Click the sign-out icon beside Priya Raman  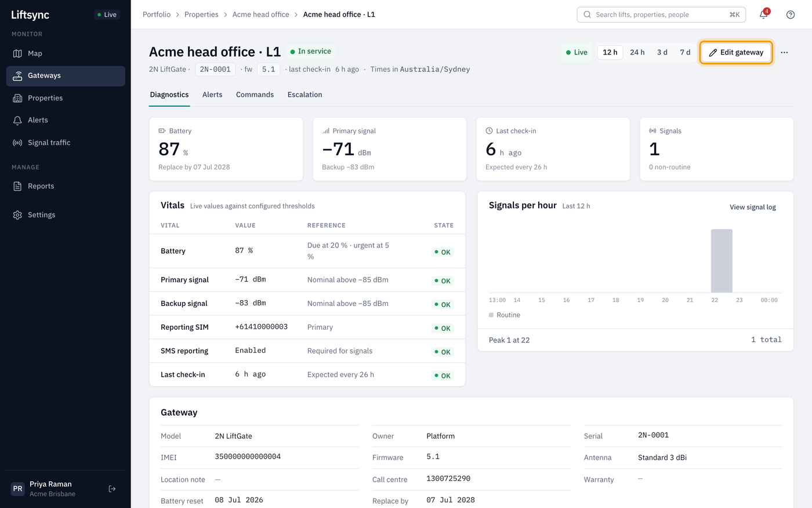113,489
